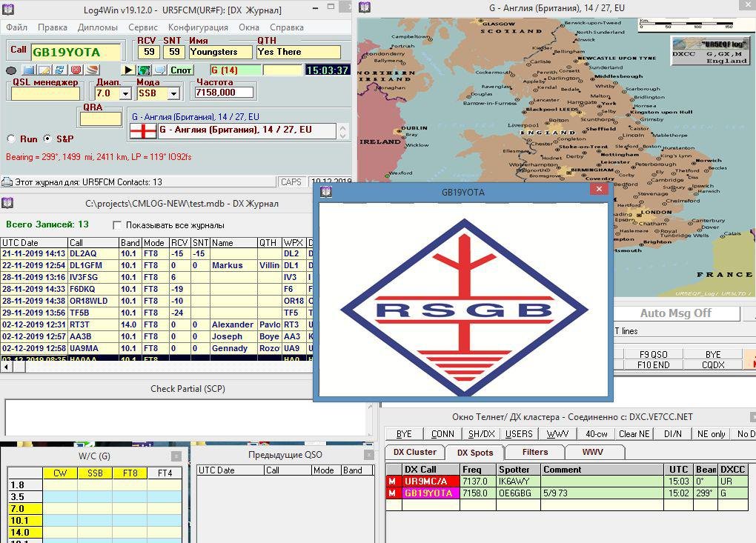Switch to the DX Spots tab
The image size is (756, 543).
pyautogui.click(x=475, y=453)
